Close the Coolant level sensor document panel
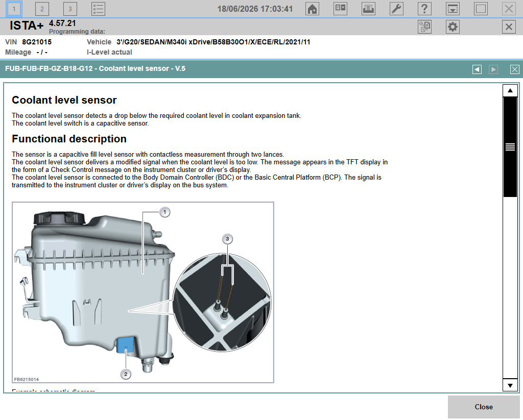The height and width of the screenshot is (420, 523). point(515,69)
